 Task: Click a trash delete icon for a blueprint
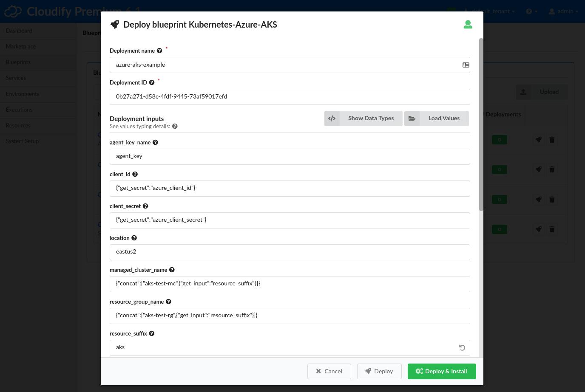pos(552,139)
